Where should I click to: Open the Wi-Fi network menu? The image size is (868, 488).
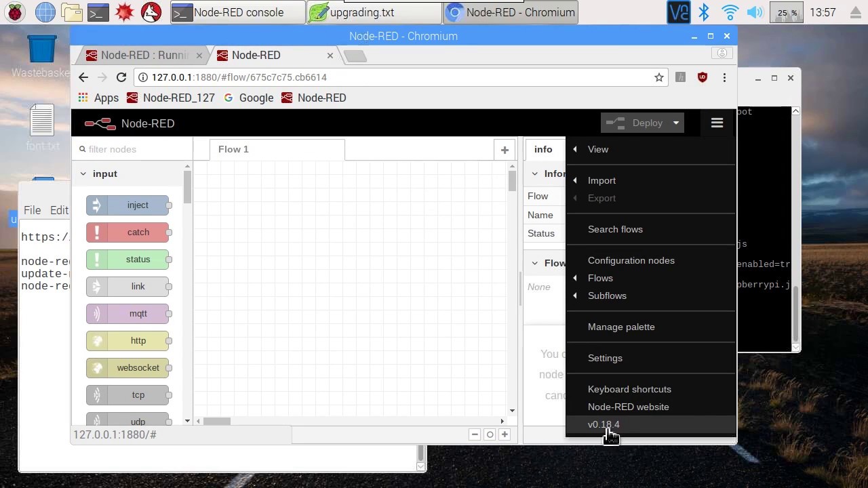[x=730, y=12]
